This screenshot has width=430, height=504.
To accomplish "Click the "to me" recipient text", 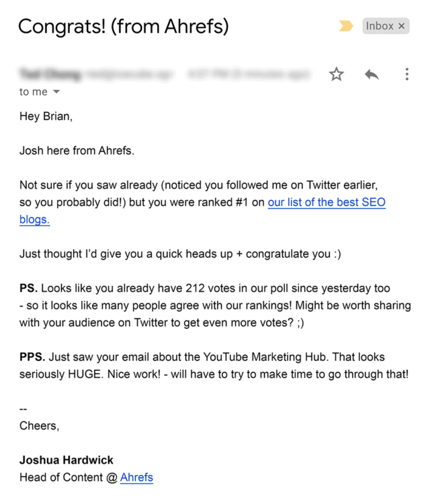I will 33,92.
